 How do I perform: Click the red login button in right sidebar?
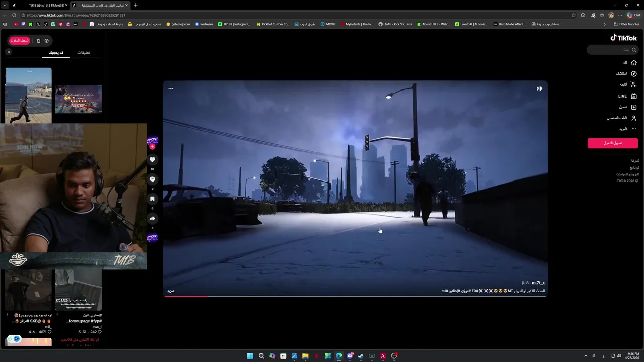click(x=612, y=143)
